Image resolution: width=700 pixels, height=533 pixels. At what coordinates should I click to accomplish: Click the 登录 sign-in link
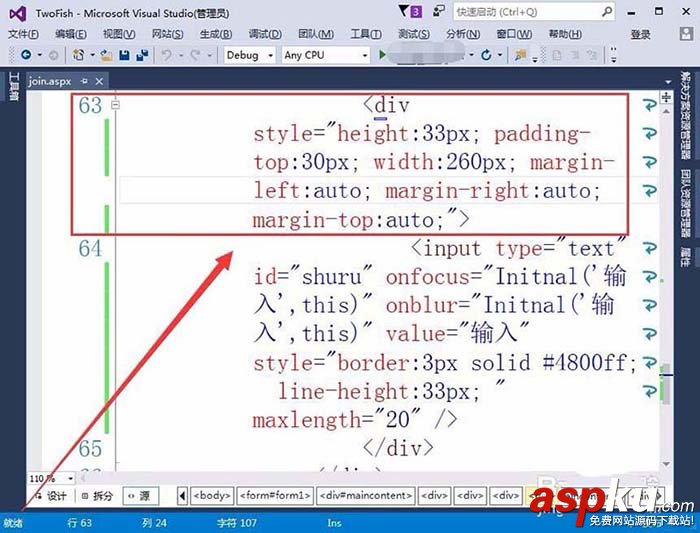click(640, 34)
